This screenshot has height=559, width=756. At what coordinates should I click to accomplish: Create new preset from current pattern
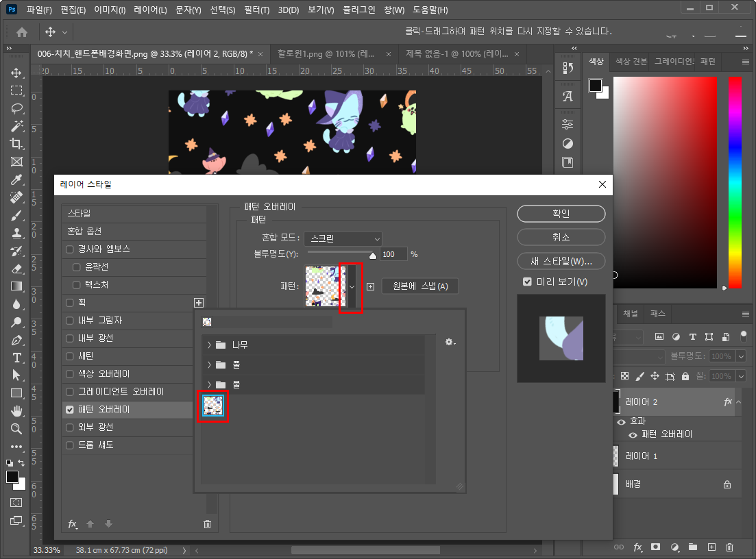point(370,287)
